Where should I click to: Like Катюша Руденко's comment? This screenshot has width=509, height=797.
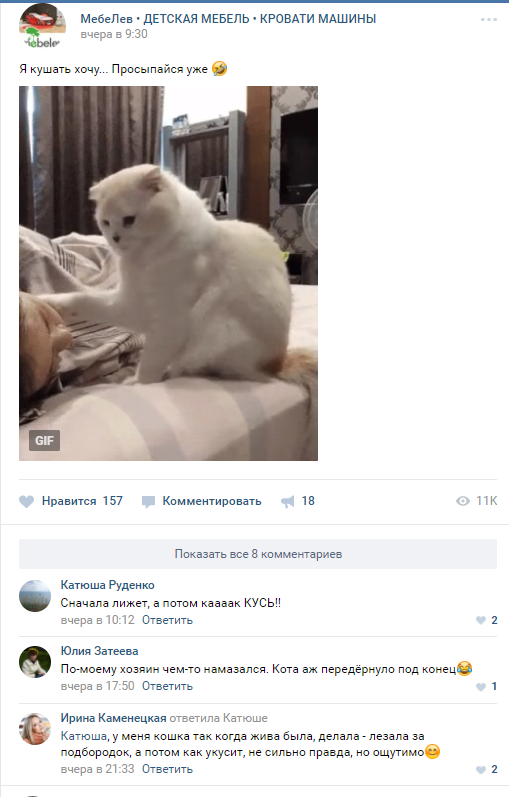pos(481,620)
